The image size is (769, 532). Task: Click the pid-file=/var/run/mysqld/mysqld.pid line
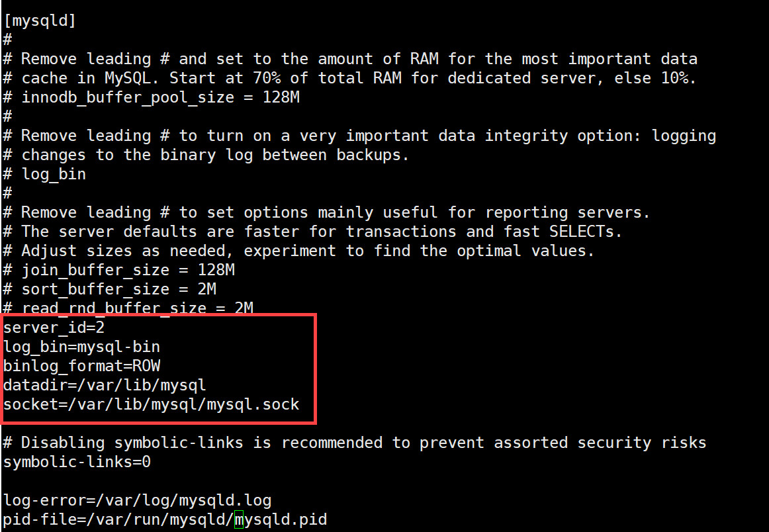(x=165, y=519)
